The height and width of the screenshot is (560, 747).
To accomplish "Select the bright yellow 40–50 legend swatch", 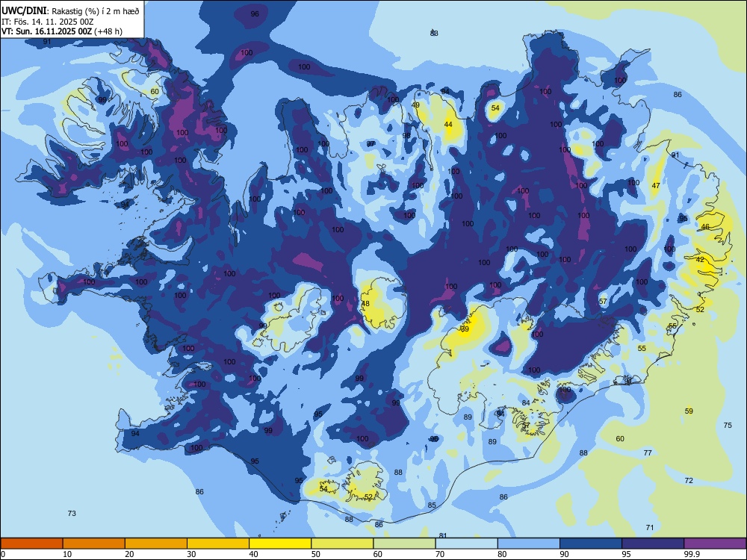I will coord(280,544).
